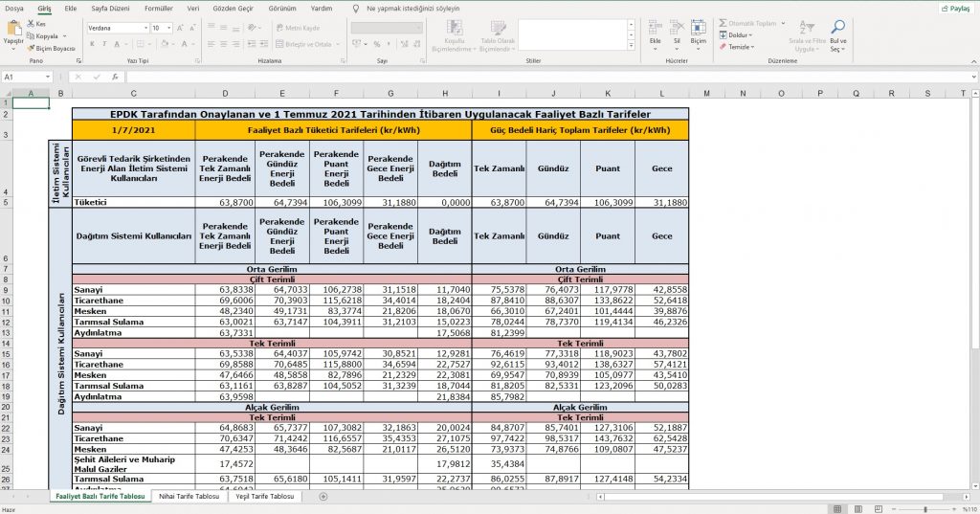Increase indent icon
This screenshot has width=980, height=514.
point(263,44)
